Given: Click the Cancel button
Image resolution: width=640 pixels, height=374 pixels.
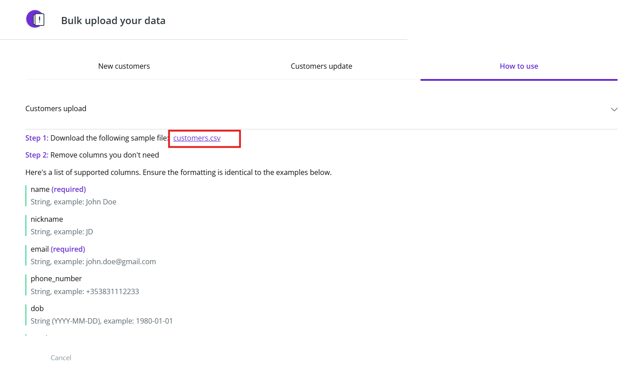Looking at the screenshot, I should tap(61, 358).
